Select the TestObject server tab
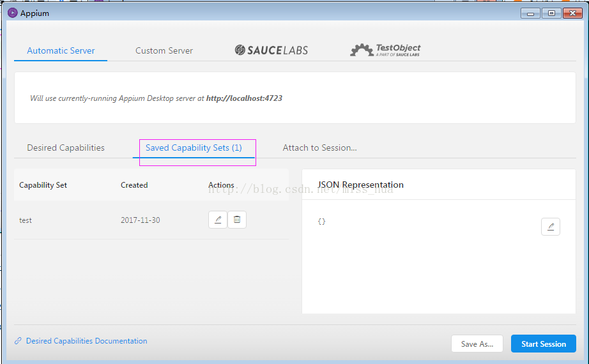Screen dimensions: 589x364 (x=385, y=50)
